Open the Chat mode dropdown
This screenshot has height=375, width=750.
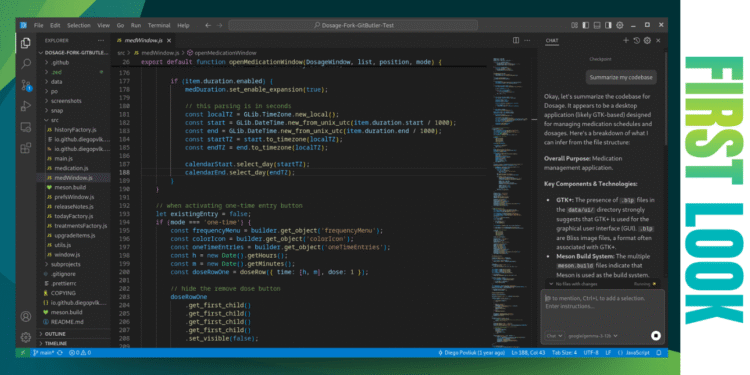pyautogui.click(x=555, y=336)
